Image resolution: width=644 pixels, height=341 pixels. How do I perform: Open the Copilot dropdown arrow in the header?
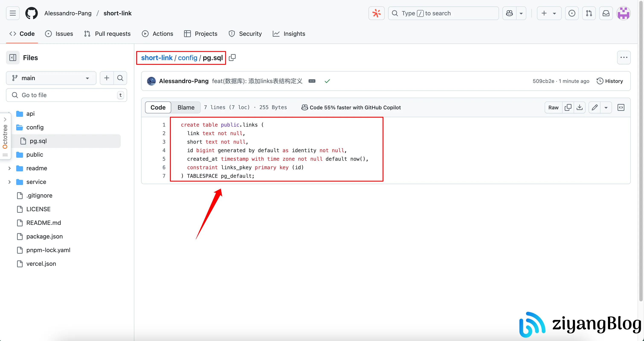[x=521, y=13]
